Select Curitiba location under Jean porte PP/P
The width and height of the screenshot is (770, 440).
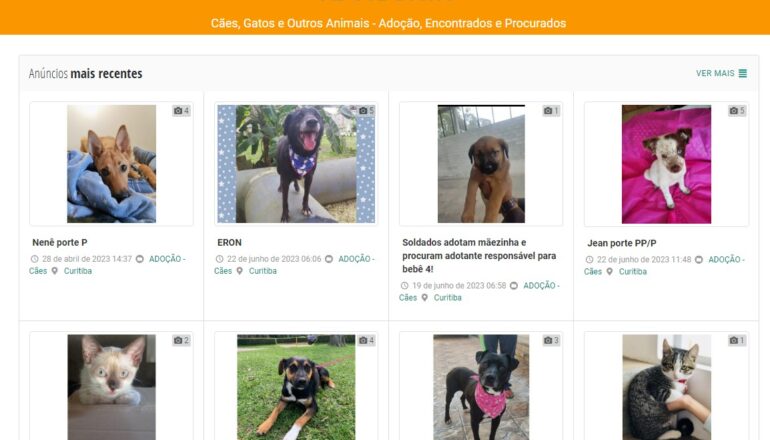(632, 271)
